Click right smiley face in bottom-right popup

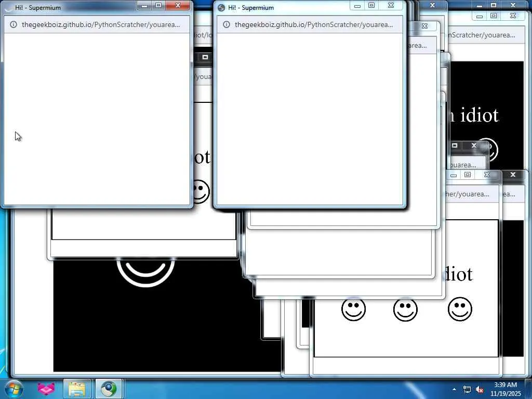click(460, 309)
